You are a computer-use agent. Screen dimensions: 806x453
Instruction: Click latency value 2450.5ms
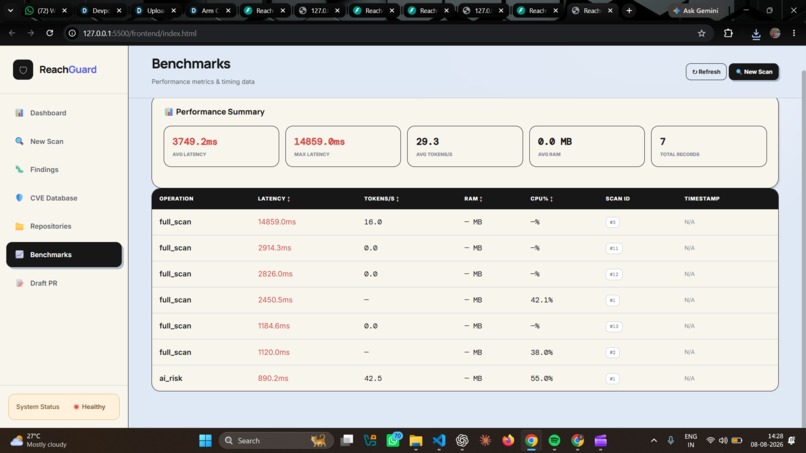[x=275, y=300]
